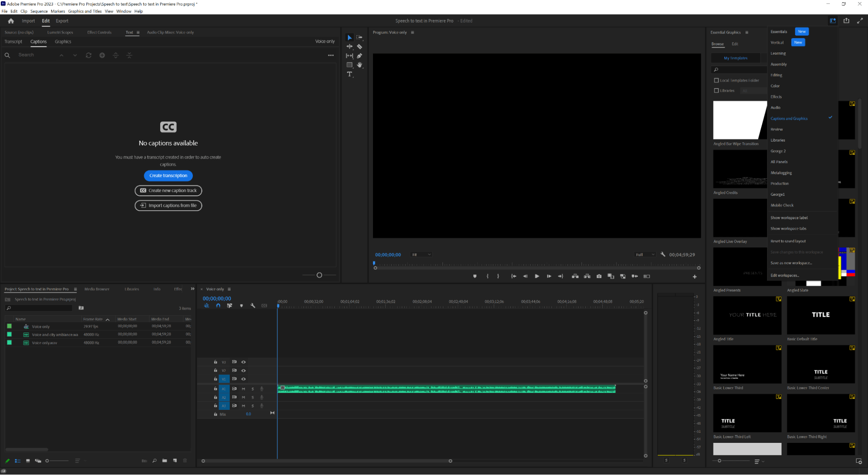Expand the workspace Edit workspaces option
This screenshot has height=475, width=868.
[x=785, y=275]
